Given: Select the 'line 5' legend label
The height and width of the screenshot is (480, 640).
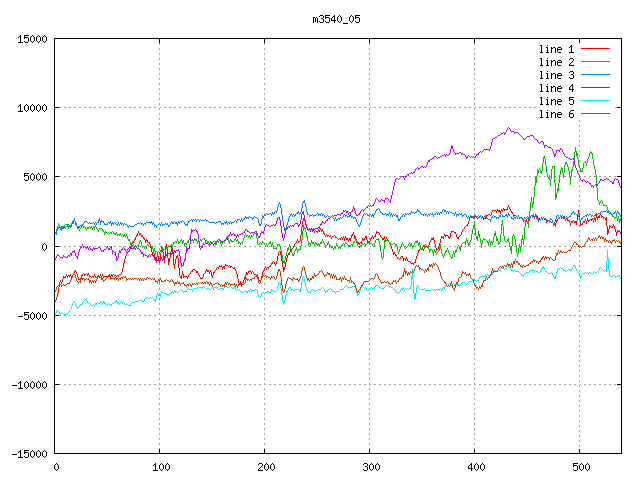Looking at the screenshot, I should tap(556, 101).
